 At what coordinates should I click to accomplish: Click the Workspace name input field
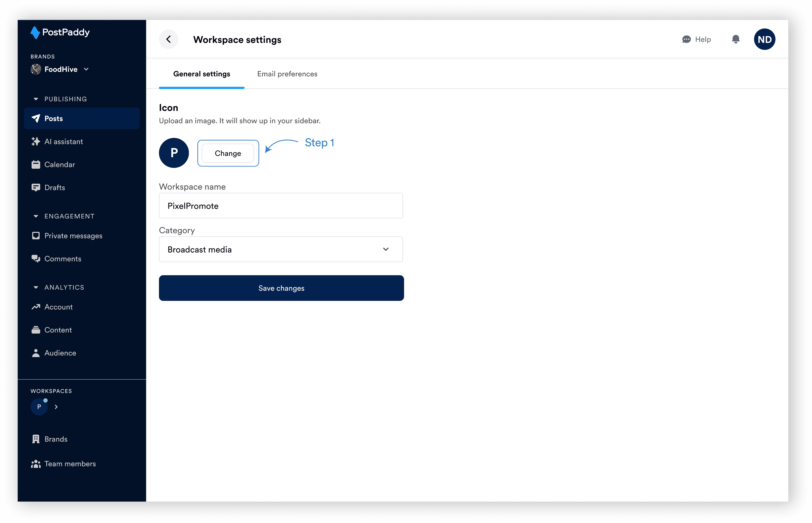(x=281, y=206)
